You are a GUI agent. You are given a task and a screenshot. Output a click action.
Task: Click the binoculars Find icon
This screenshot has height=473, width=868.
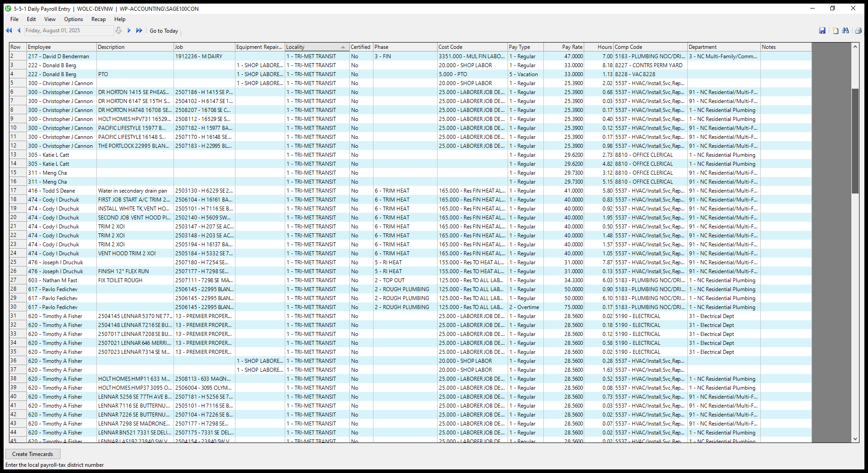coord(846,30)
